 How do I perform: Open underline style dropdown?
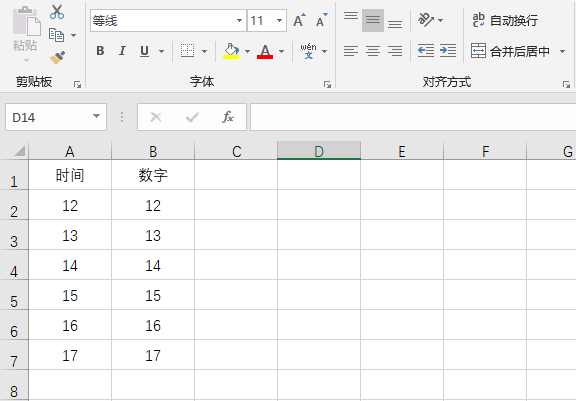click(161, 51)
